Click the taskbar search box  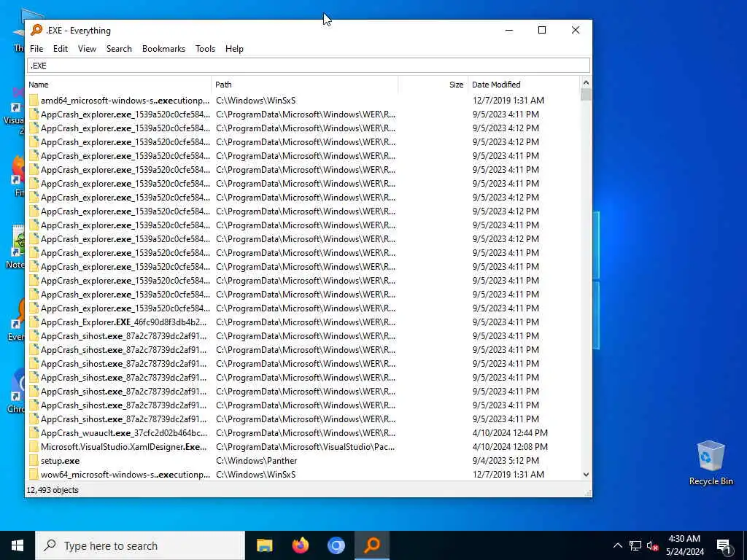[x=140, y=545]
